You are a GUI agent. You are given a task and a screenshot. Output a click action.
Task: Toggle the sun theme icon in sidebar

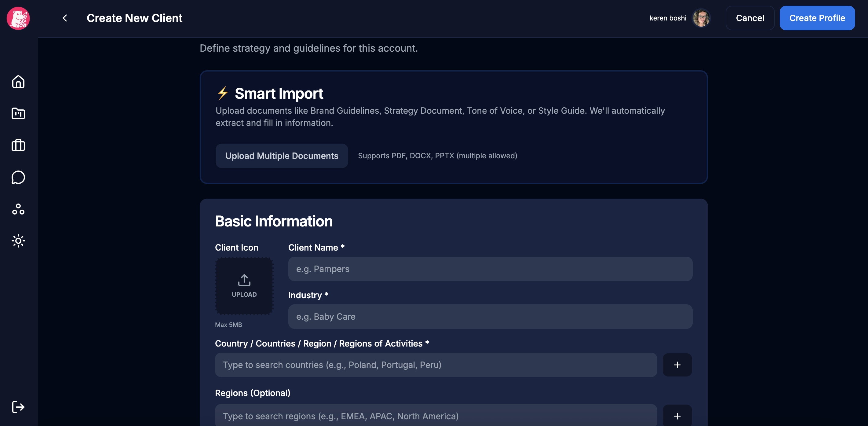(x=18, y=241)
